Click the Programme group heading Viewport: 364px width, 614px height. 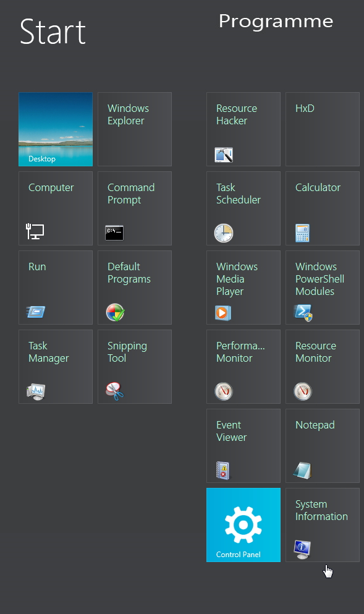click(x=276, y=22)
